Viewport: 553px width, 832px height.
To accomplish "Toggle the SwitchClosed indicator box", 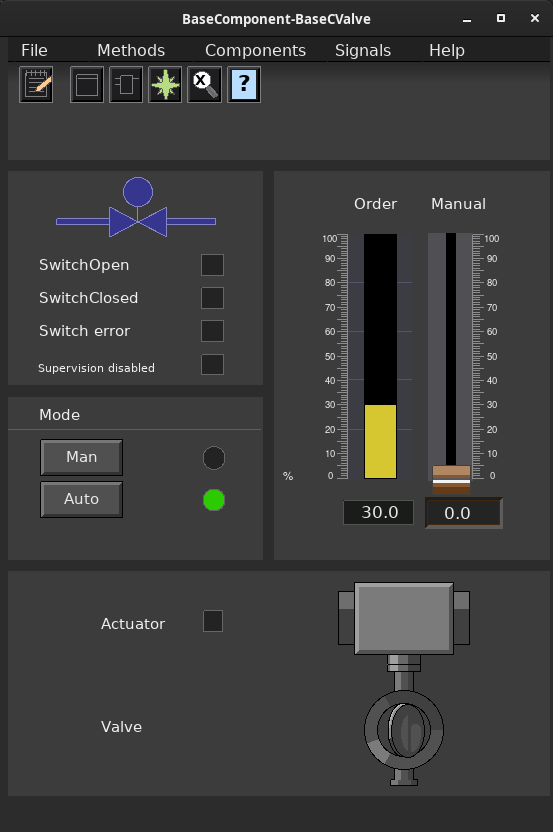I will coord(212,298).
